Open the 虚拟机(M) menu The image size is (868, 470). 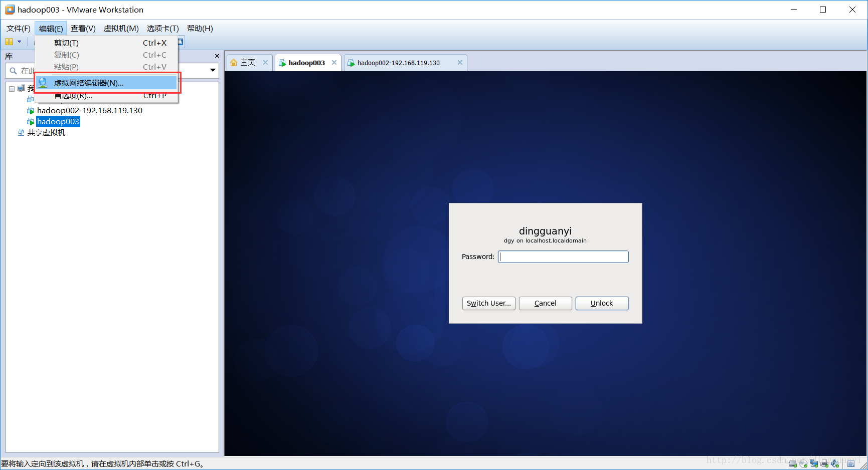121,29
